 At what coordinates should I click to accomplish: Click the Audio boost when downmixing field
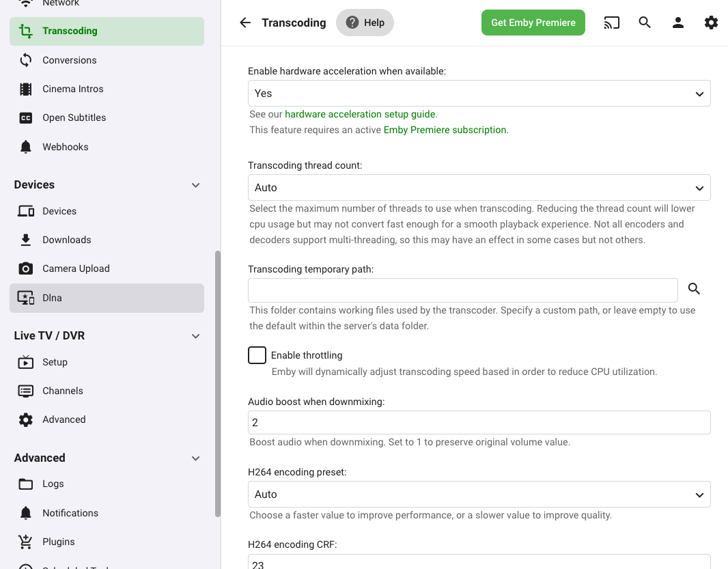(x=478, y=423)
